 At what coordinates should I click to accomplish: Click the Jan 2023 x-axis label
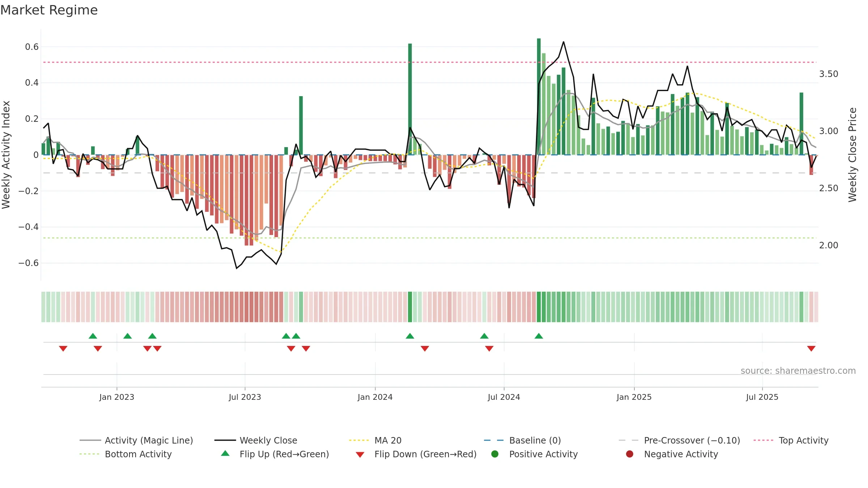point(117,397)
